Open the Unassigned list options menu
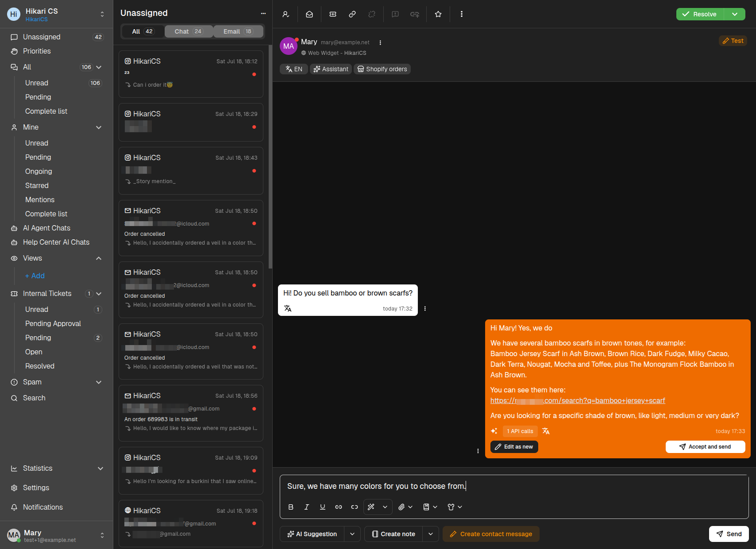Screen dimensions: 756x549 click(263, 13)
